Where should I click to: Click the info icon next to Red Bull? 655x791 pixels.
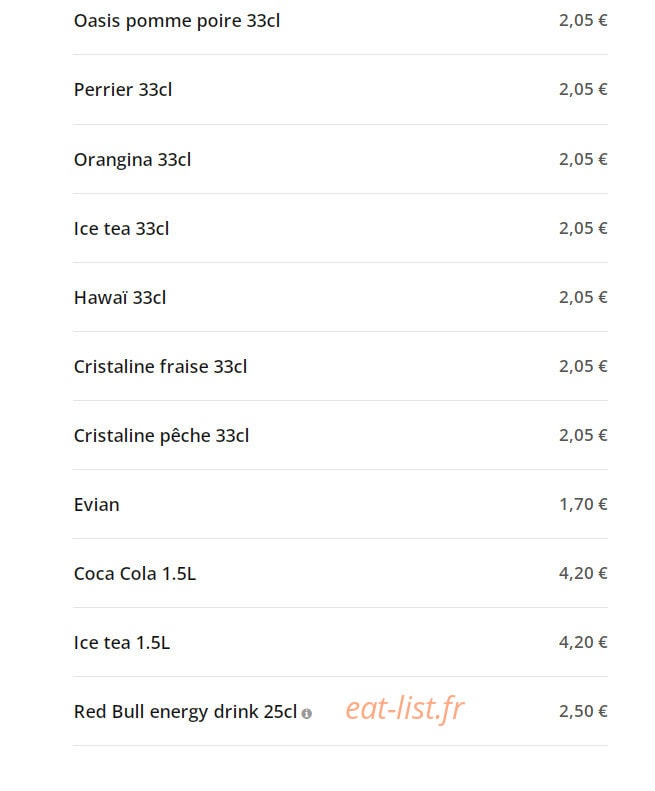[306, 713]
